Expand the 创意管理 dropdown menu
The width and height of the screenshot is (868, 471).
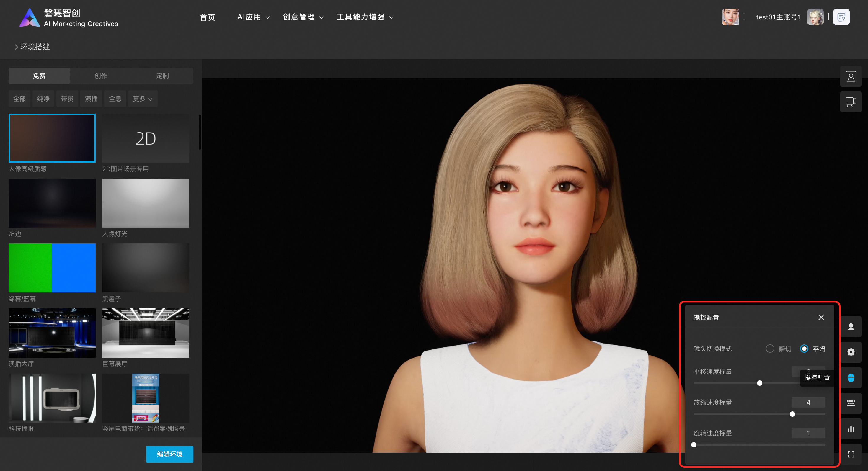[303, 17]
